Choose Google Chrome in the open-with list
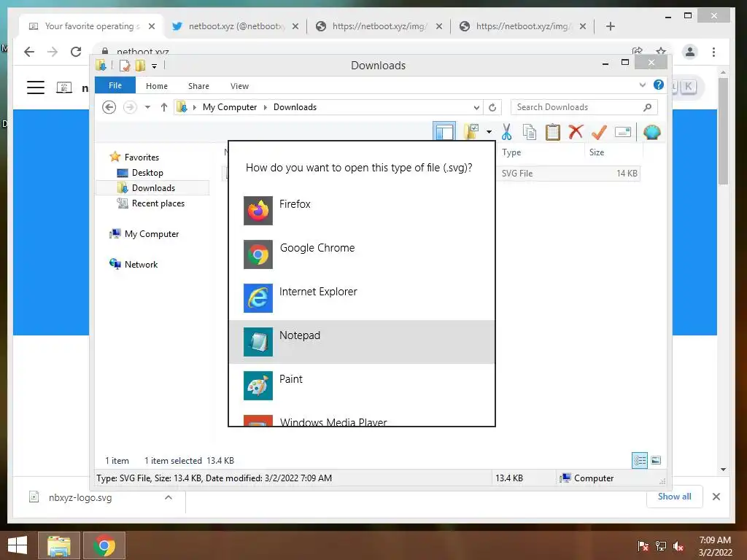Image resolution: width=747 pixels, height=560 pixels. (362, 254)
